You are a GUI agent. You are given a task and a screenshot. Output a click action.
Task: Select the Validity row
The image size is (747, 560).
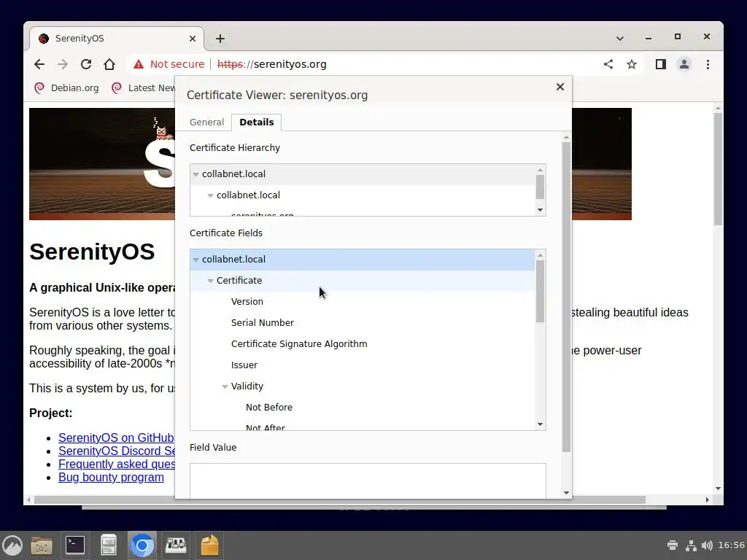363,386
